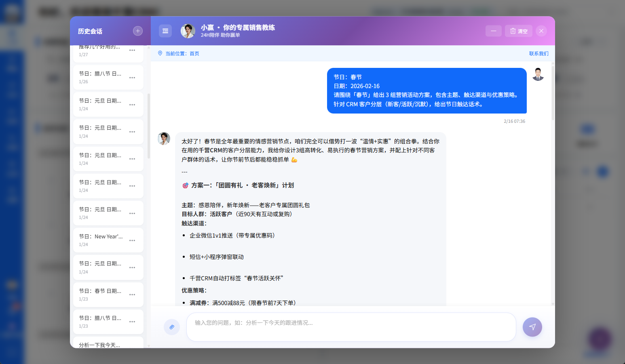The height and width of the screenshot is (364, 625).
Task: Open the 联系我们 link
Action: [538, 53]
